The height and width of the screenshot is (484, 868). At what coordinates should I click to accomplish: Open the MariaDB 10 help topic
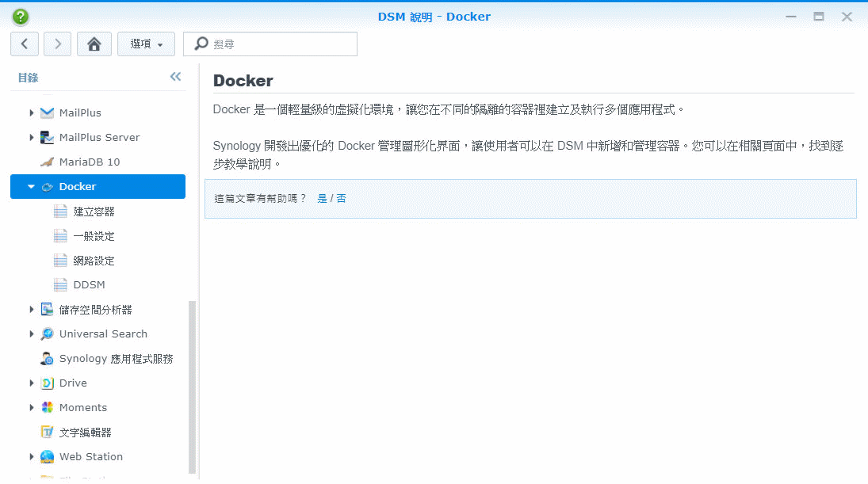click(90, 162)
